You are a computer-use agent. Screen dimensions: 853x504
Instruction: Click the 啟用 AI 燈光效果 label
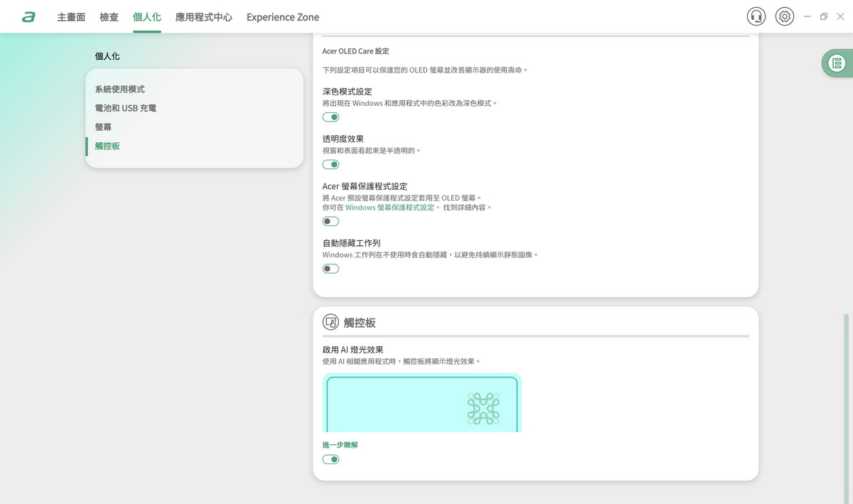(x=353, y=350)
